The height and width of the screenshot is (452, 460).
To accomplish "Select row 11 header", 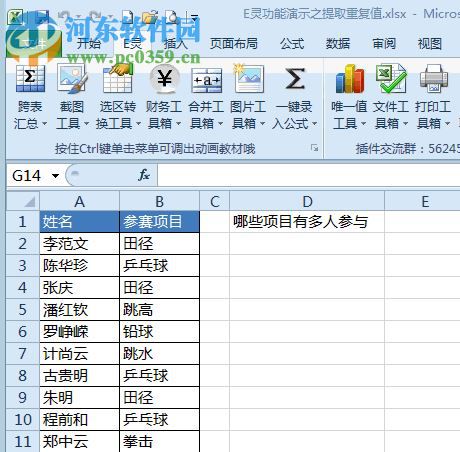I will (x=23, y=441).
